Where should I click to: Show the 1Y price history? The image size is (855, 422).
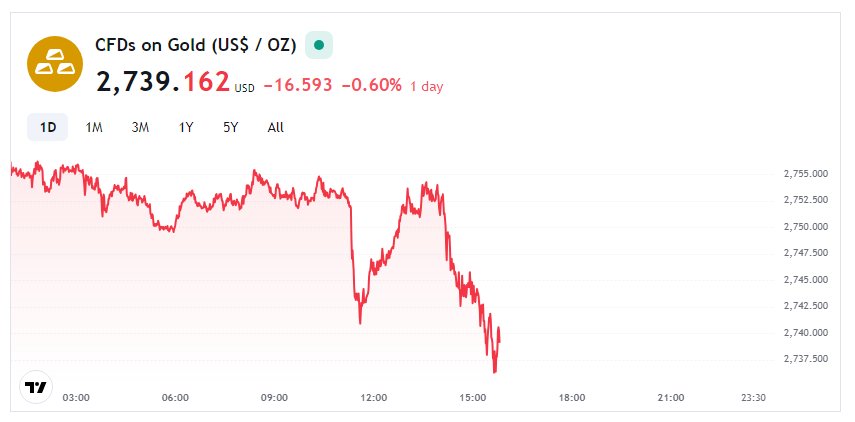(x=186, y=127)
